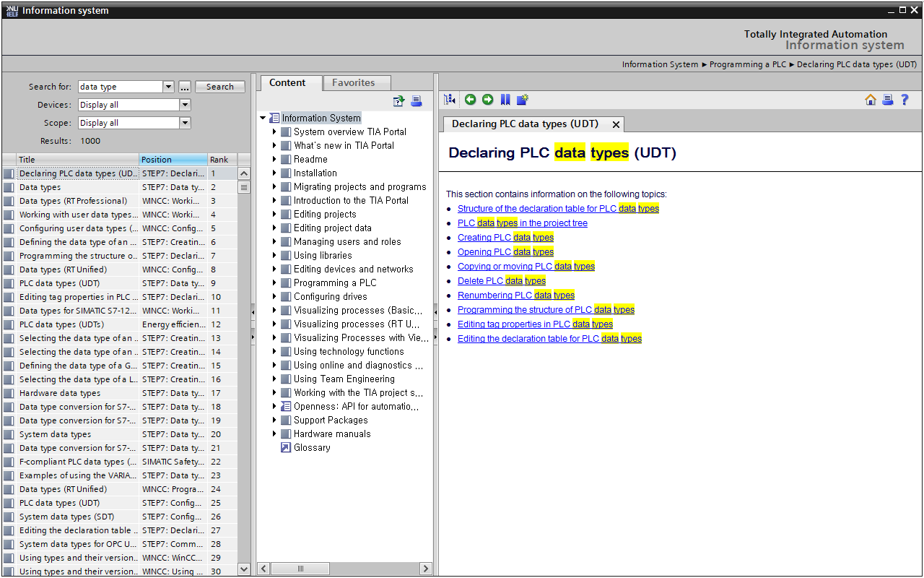Viewport: 924px width, 578px height.
Task: Open the Creating PLC data types link
Action: point(505,237)
